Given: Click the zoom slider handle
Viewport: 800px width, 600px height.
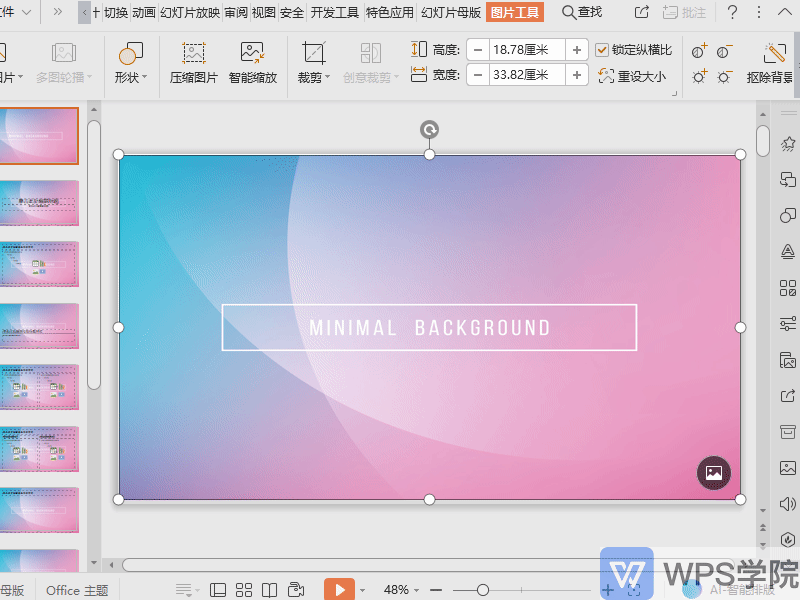Looking at the screenshot, I should tap(483, 590).
